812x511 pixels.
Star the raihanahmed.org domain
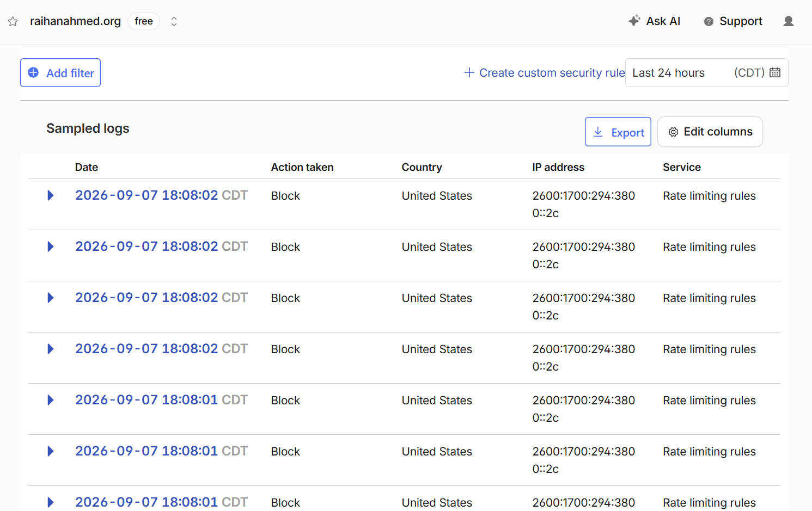(13, 22)
